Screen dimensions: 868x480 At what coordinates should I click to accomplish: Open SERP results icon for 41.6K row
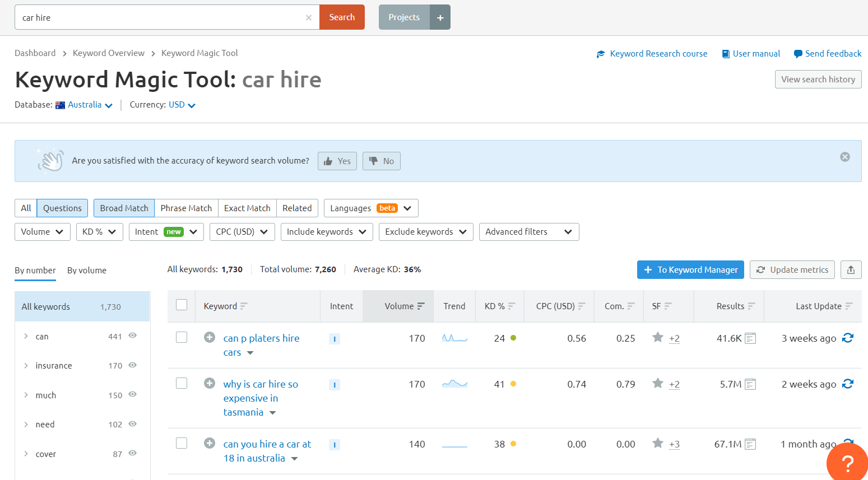pos(750,338)
